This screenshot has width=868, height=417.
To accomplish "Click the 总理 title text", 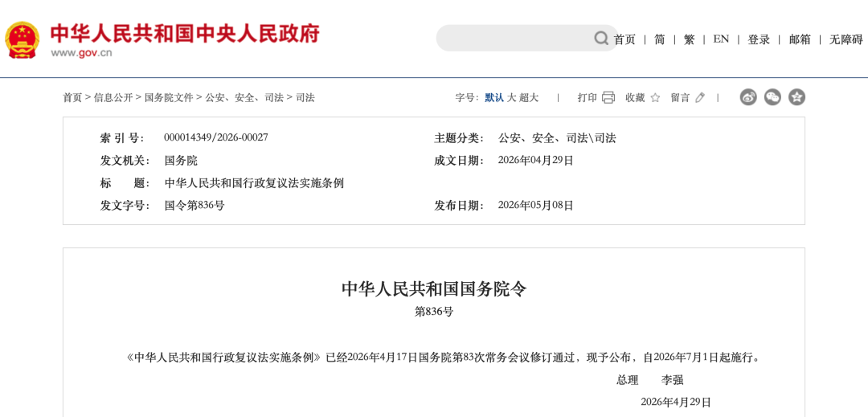I will [627, 380].
